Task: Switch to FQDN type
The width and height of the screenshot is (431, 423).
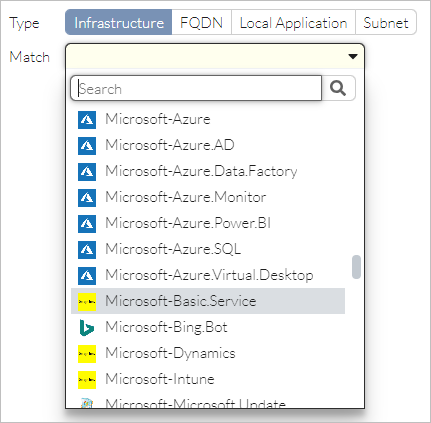Action: click(201, 22)
